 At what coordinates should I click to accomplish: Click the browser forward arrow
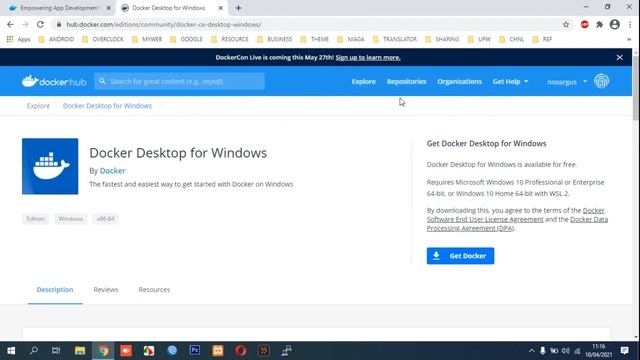click(25, 24)
